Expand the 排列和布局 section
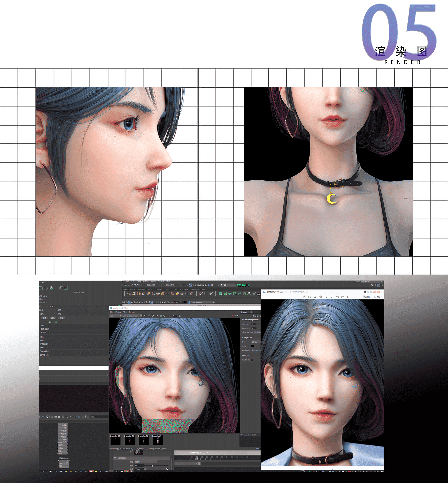Viewport: 448px width, 483px height. tap(74, 355)
